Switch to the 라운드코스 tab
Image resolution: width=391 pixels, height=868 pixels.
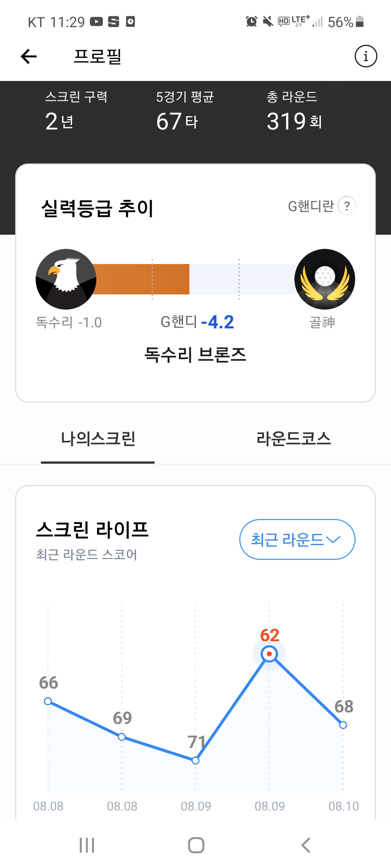click(x=293, y=439)
